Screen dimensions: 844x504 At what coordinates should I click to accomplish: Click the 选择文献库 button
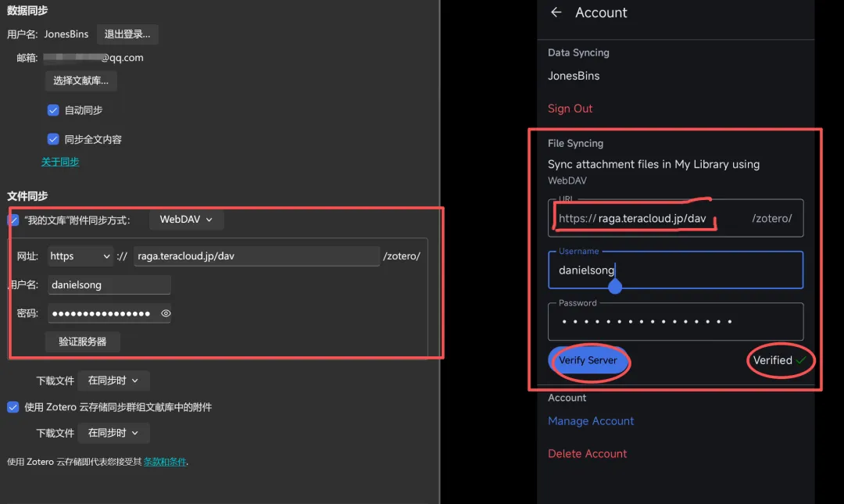80,80
